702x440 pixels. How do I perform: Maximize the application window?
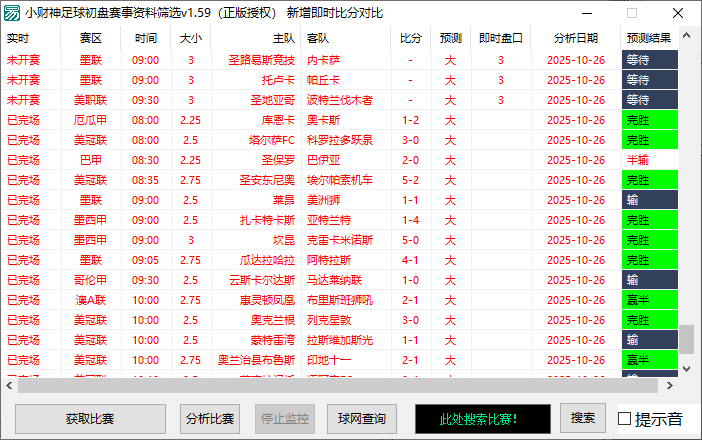point(632,13)
